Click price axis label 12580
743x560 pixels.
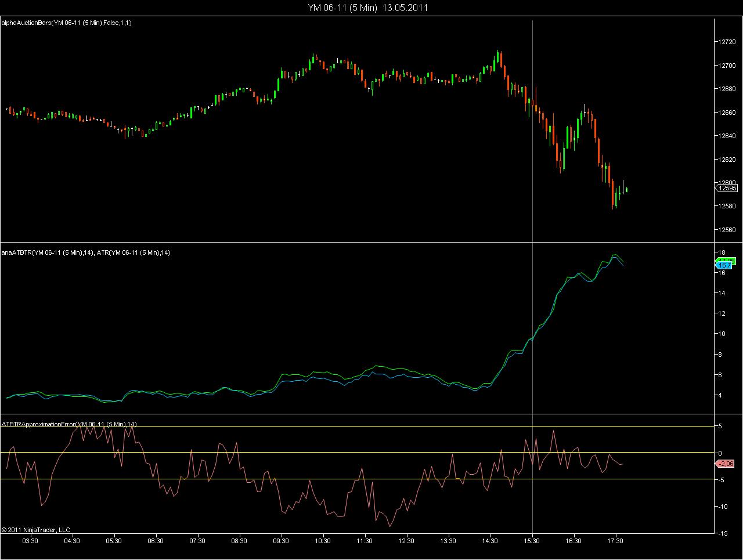[x=728, y=207]
